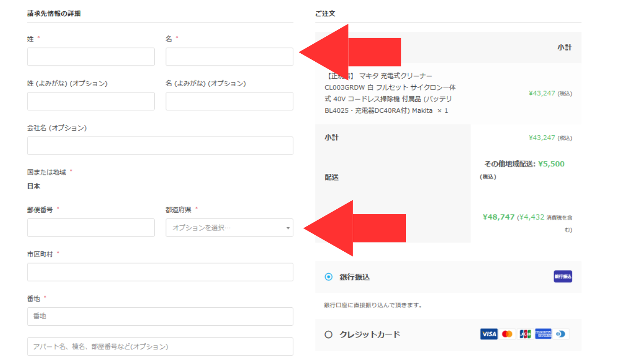
Task: Click the VISA card logo
Action: click(x=489, y=334)
